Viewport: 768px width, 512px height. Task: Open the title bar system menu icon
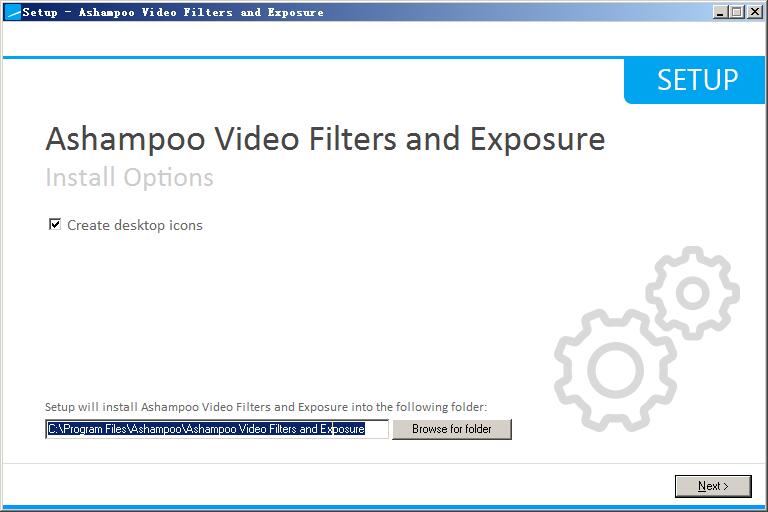click(12, 12)
